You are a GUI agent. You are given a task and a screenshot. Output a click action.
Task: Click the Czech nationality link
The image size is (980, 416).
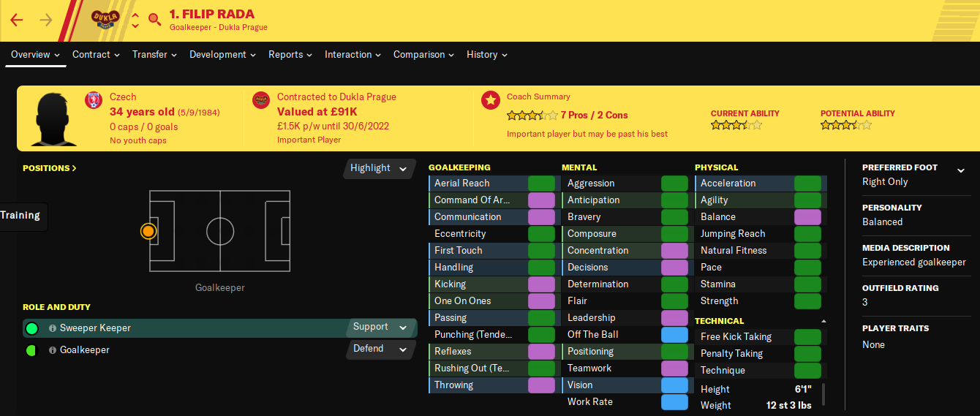click(123, 97)
